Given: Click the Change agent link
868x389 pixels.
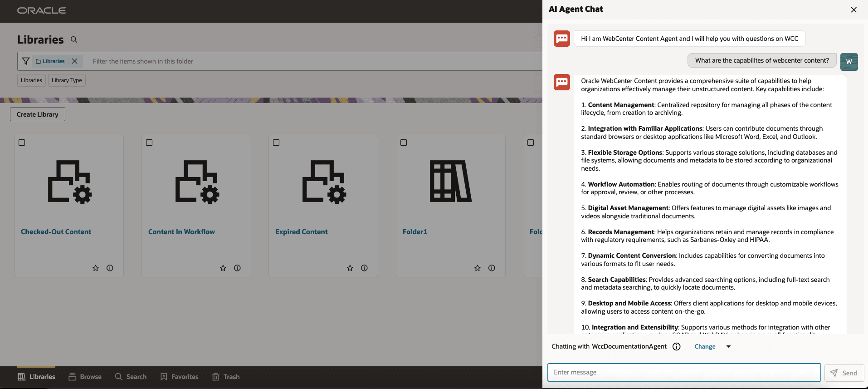Looking at the screenshot, I should [705, 346].
